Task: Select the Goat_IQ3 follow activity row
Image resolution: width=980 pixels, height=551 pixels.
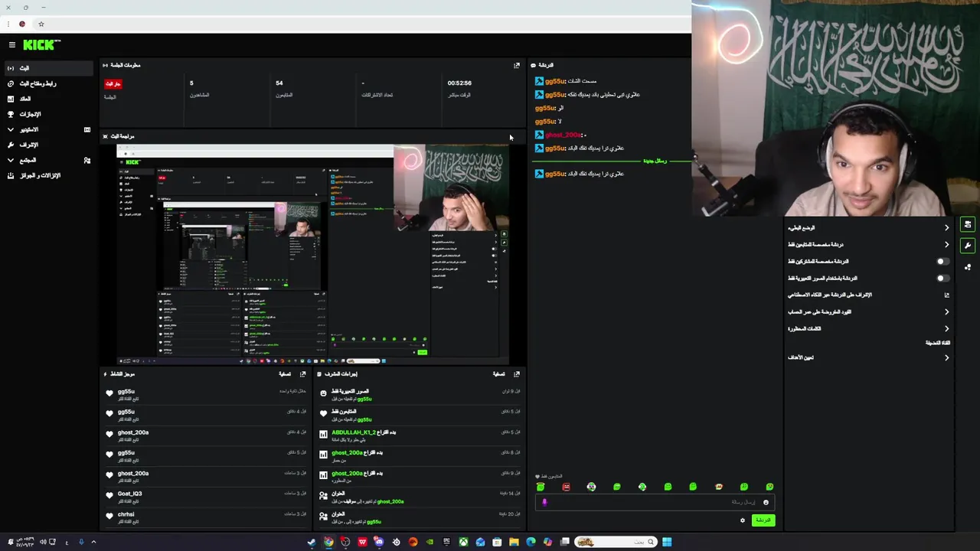Action: tap(207, 497)
